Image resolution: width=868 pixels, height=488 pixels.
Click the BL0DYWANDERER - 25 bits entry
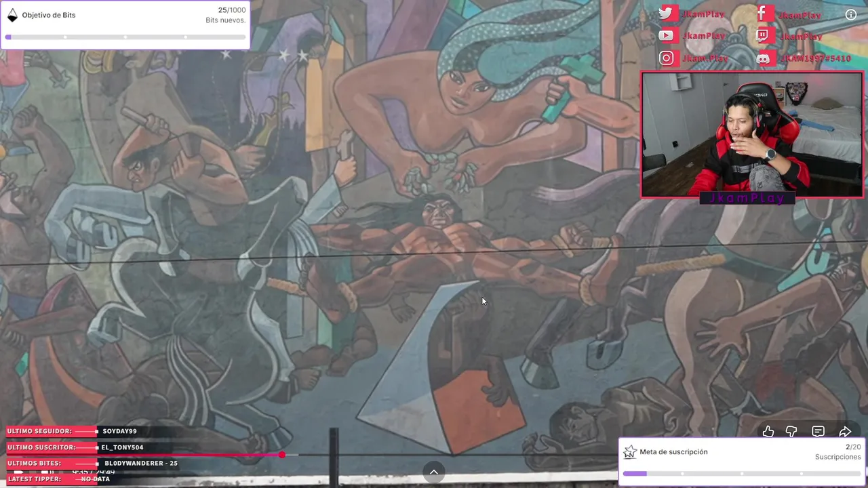pos(141,463)
